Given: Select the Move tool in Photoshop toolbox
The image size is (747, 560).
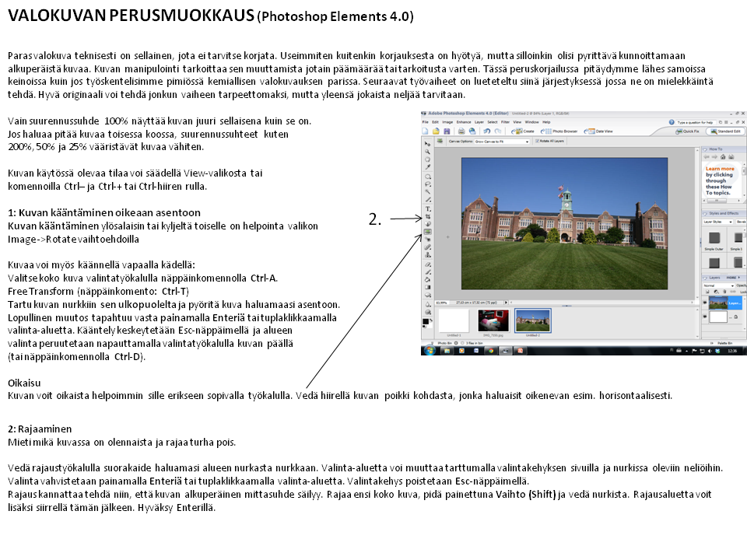Looking at the screenshot, I should (427, 144).
